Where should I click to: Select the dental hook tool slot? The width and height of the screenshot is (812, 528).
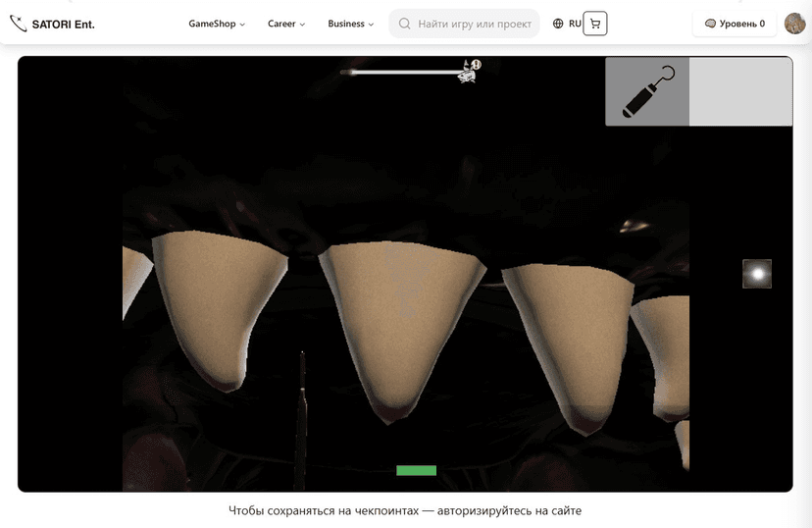click(647, 91)
